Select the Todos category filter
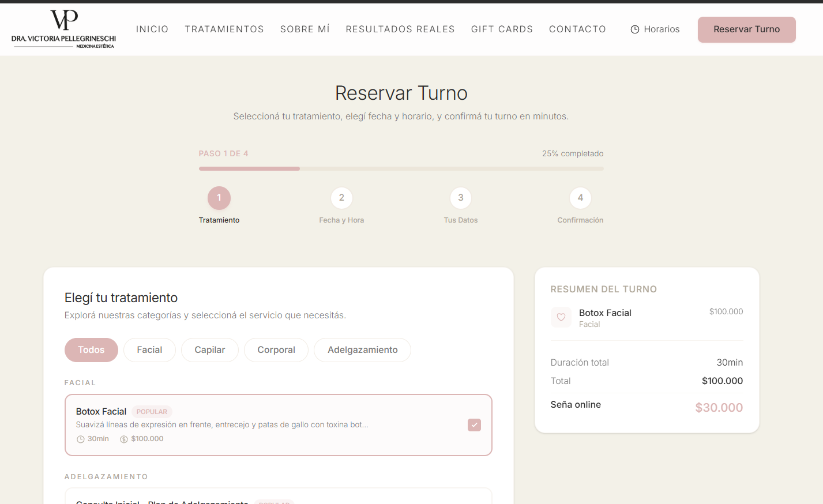The image size is (823, 504). tap(91, 350)
